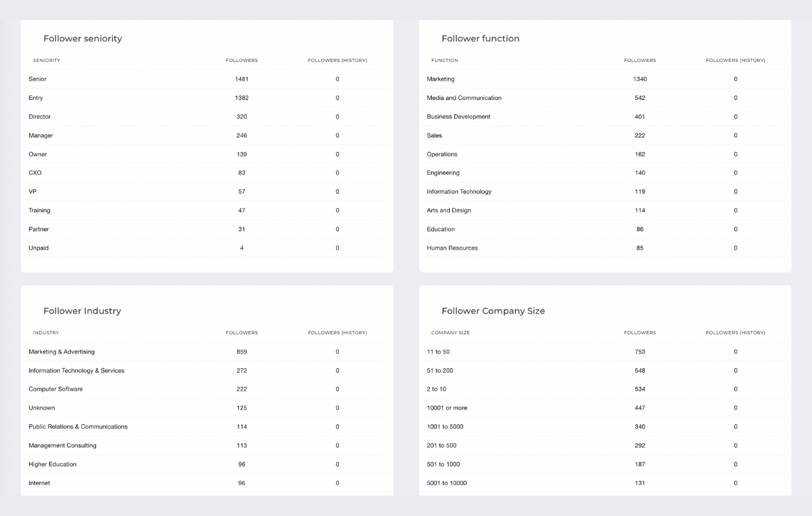
Task: Click the Follower Company Size heading
Action: [x=493, y=311]
